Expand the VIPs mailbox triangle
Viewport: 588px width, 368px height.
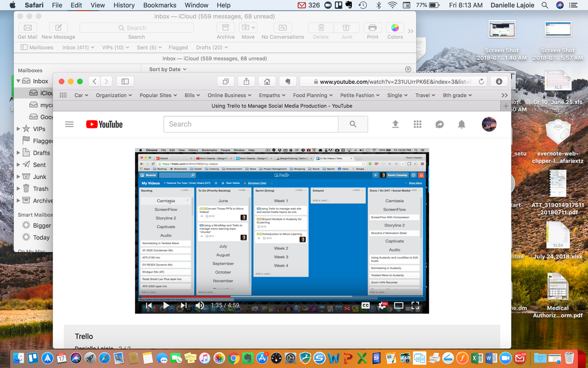[18, 129]
